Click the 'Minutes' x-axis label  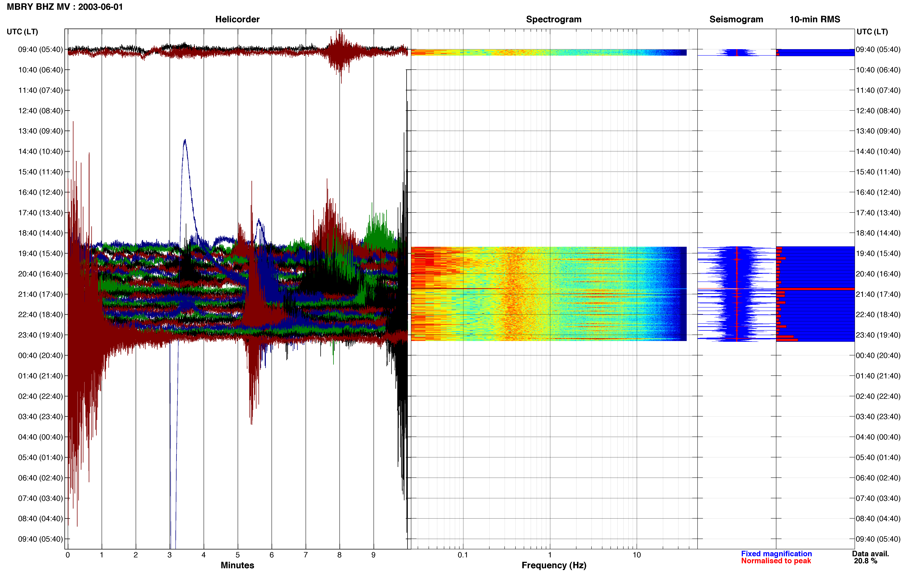237,565
